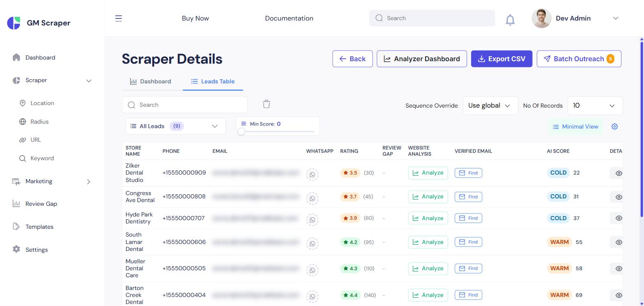The height and width of the screenshot is (306, 644).
Task: Open the Documentation menu link
Action: (289, 18)
